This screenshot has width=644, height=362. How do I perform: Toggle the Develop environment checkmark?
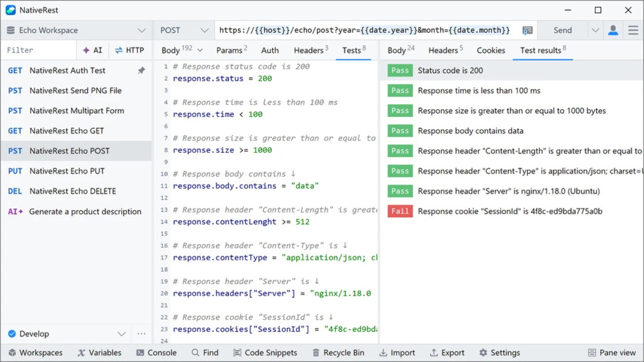pos(12,334)
